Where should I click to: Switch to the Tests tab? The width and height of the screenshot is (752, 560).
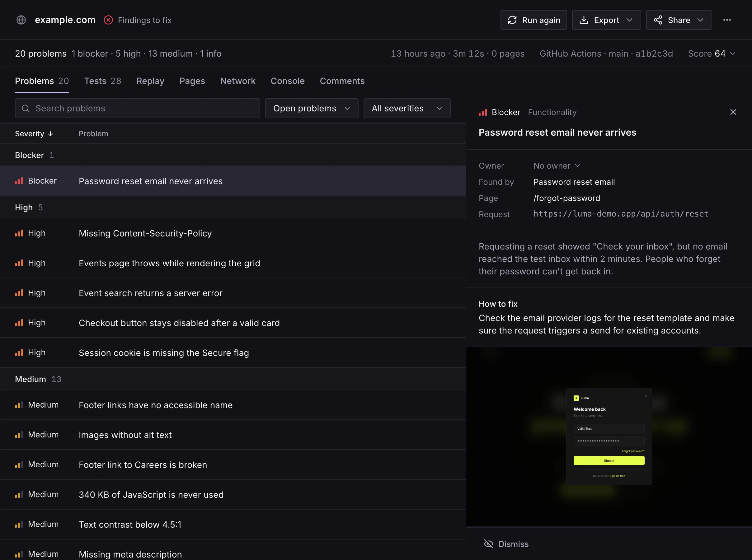tap(102, 81)
